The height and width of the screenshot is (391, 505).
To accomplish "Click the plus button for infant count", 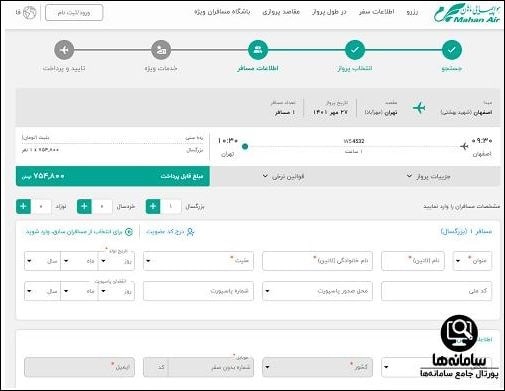I will 23,206.
